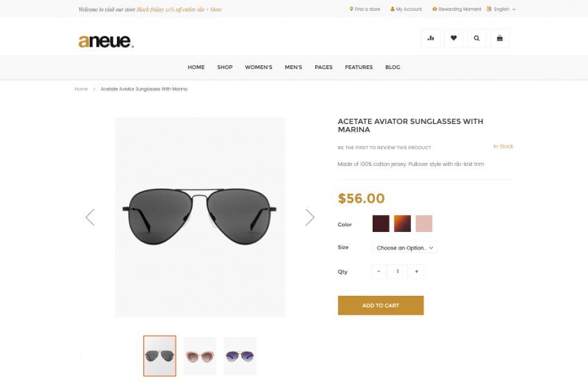
Task: Show the previous product image arrow
Action: coord(90,217)
